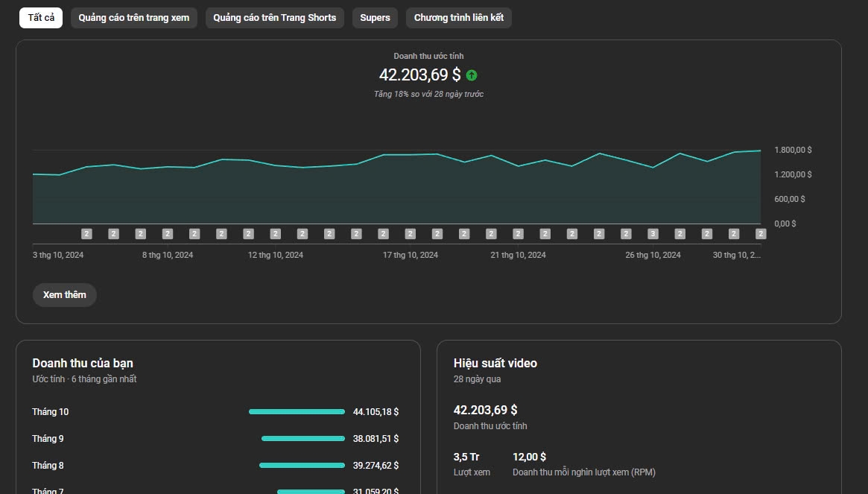
Task: Click "Tăng 18% so với 28 ngày trước" text
Action: (x=428, y=95)
